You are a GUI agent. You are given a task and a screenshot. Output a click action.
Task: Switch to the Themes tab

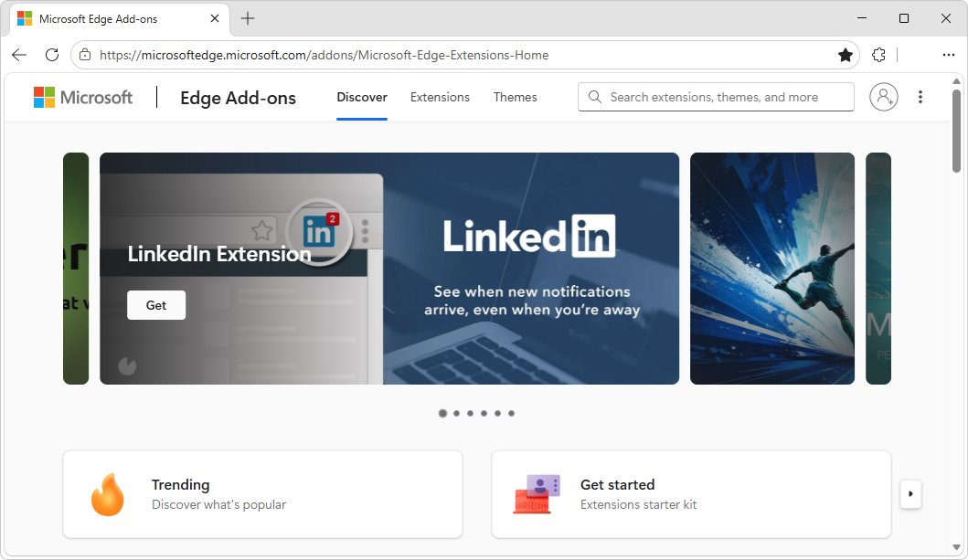(515, 97)
